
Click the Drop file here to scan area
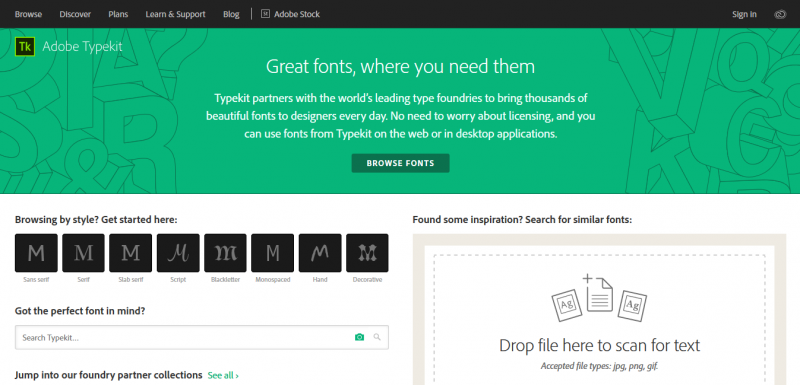tap(599, 320)
